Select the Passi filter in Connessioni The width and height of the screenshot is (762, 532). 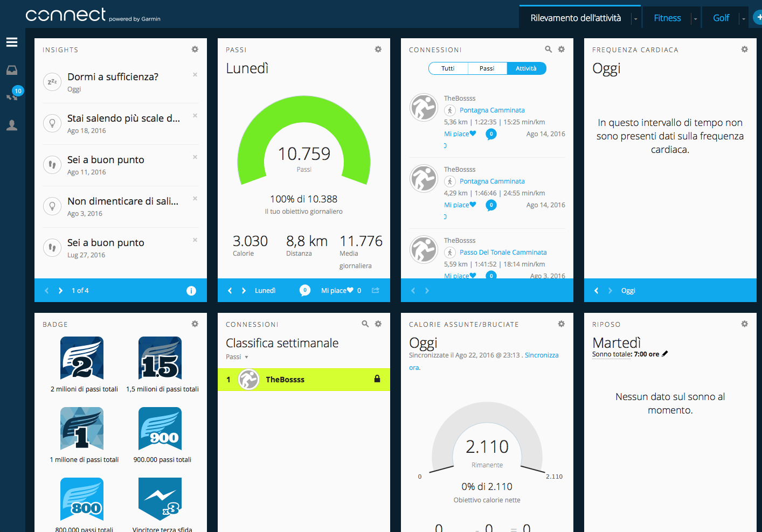coord(487,68)
